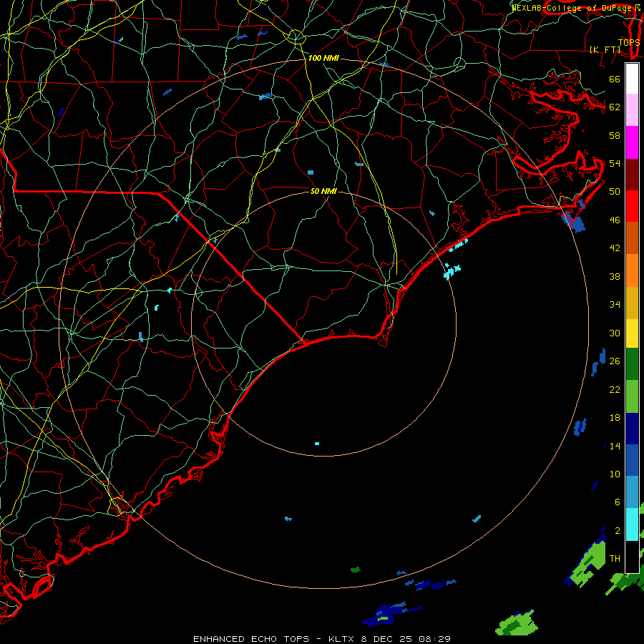Pick the light blue legend swatch

(x=632, y=492)
